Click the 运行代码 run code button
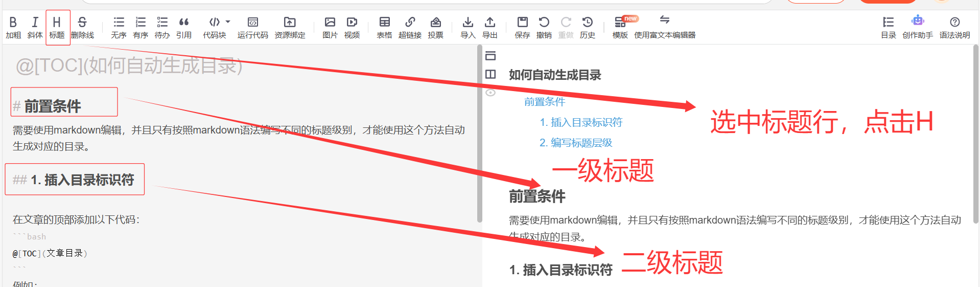This screenshot has height=287, width=980. pyautogui.click(x=253, y=28)
